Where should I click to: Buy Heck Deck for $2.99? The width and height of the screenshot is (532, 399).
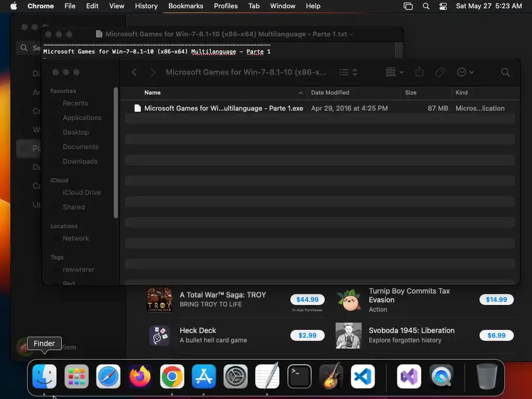click(308, 335)
